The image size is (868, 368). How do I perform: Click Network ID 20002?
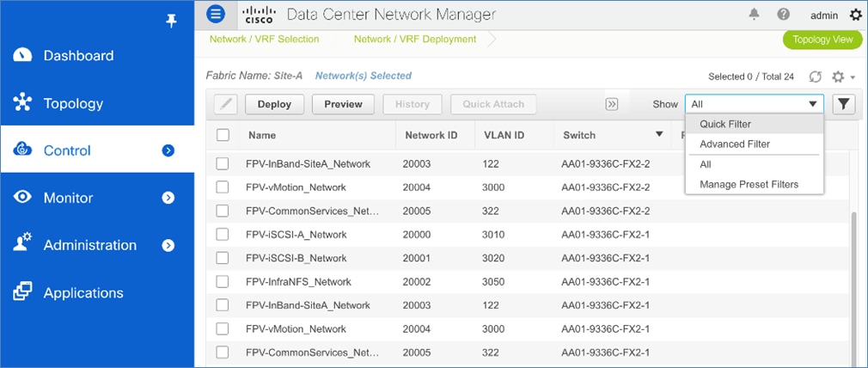tap(417, 281)
